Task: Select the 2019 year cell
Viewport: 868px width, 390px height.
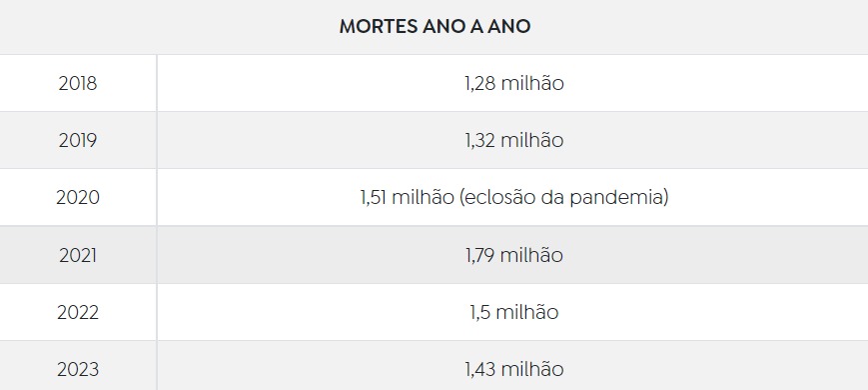Action: pyautogui.click(x=78, y=140)
